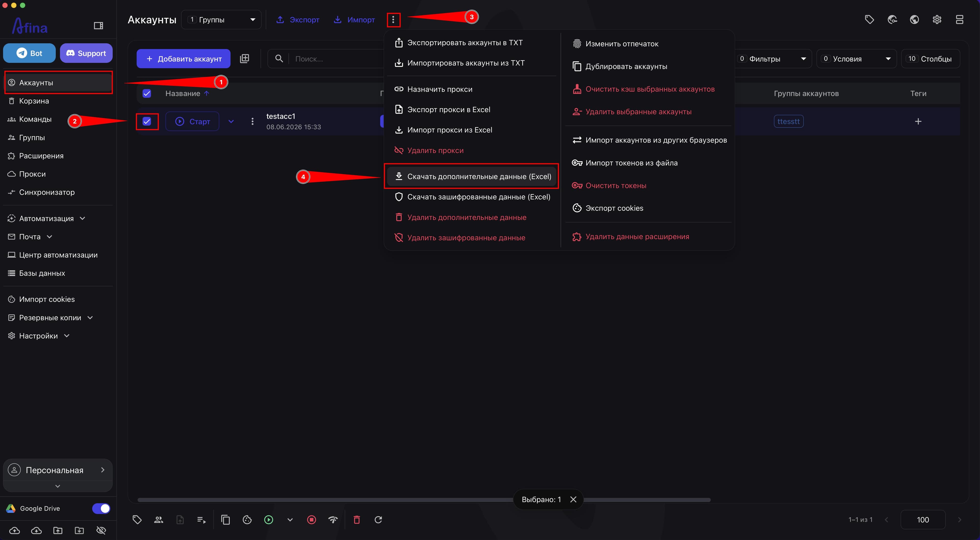Select Скачать дополнительные данные (Excel)
This screenshot has height=540, width=980.
(472, 176)
